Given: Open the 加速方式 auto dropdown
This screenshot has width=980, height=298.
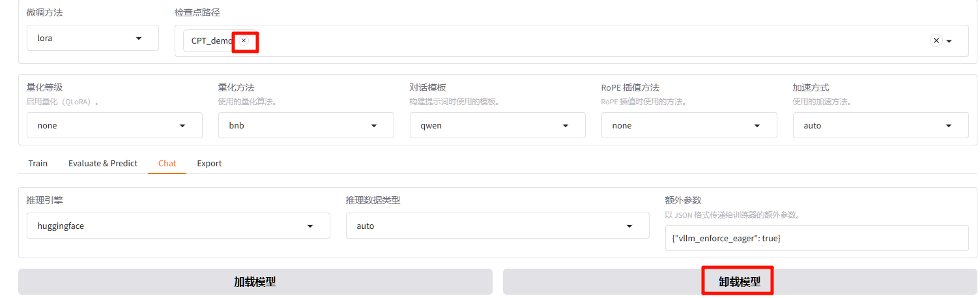Looking at the screenshot, I should point(880,126).
